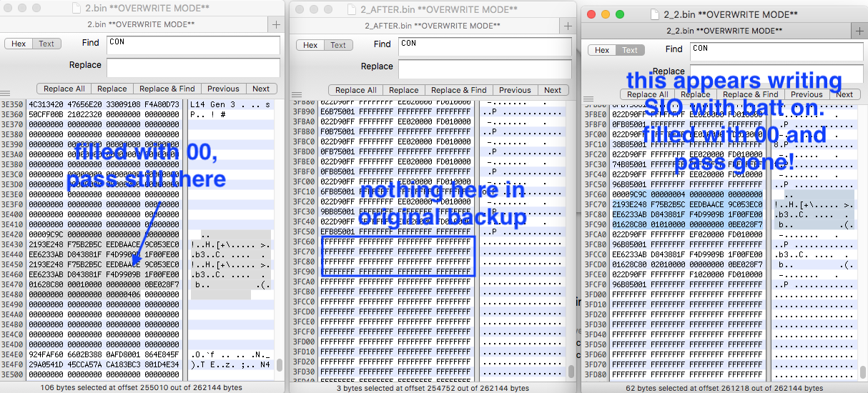Click the pane grip icon at top-left of 2.bin hex view

[4, 94]
